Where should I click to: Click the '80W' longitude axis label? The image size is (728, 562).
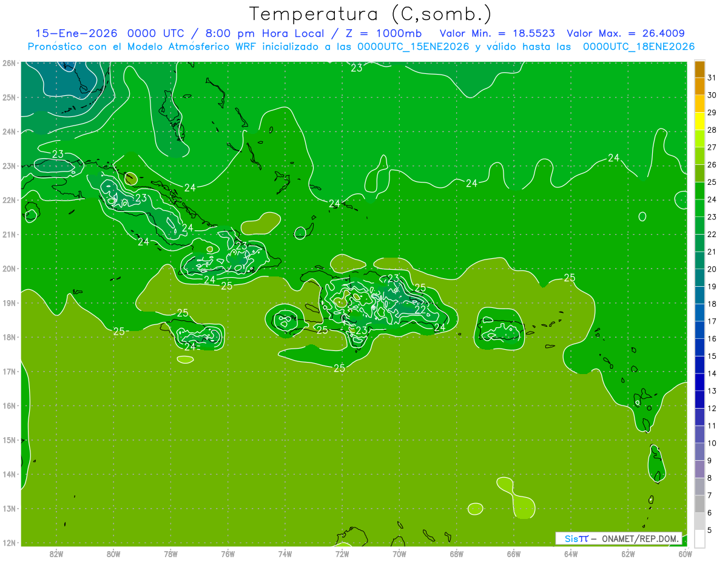click(x=113, y=554)
